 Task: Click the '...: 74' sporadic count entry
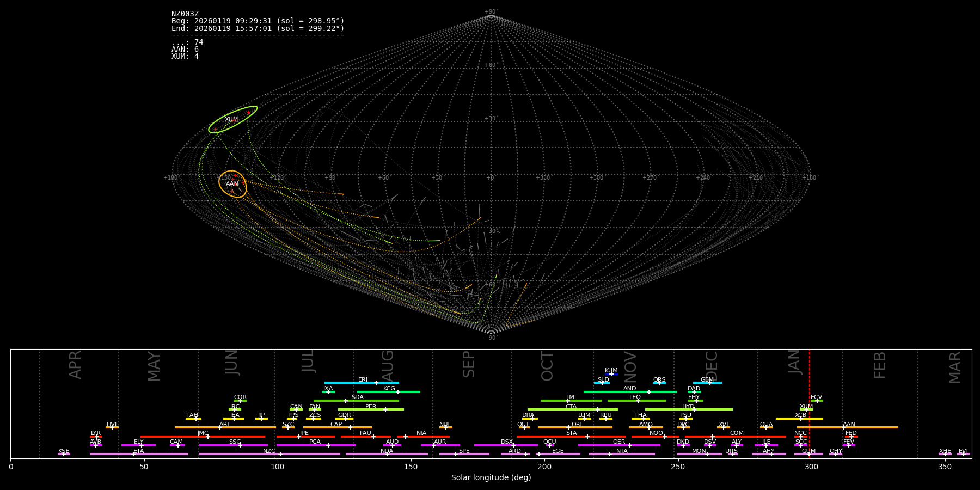coord(187,42)
